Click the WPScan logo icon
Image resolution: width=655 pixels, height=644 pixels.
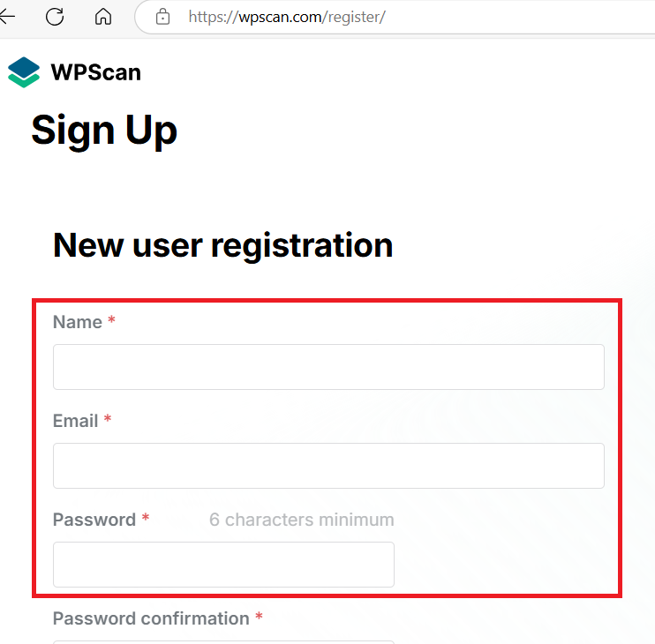click(x=24, y=72)
